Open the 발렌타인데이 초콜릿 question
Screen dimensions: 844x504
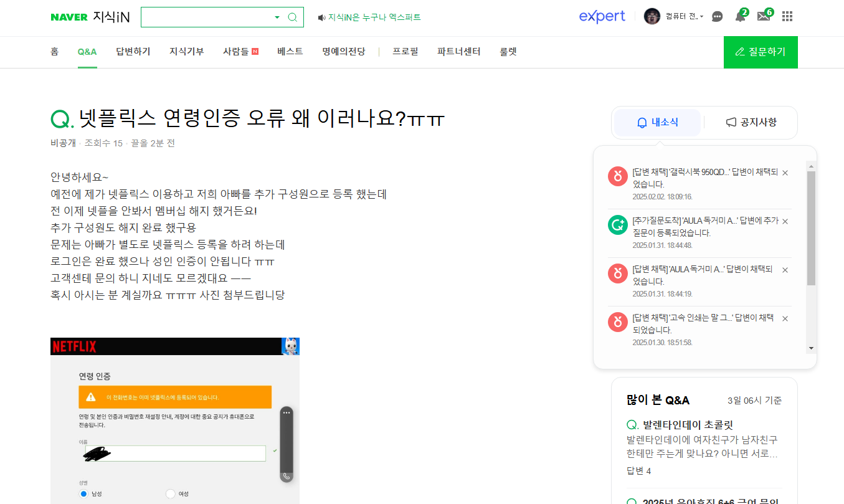689,425
